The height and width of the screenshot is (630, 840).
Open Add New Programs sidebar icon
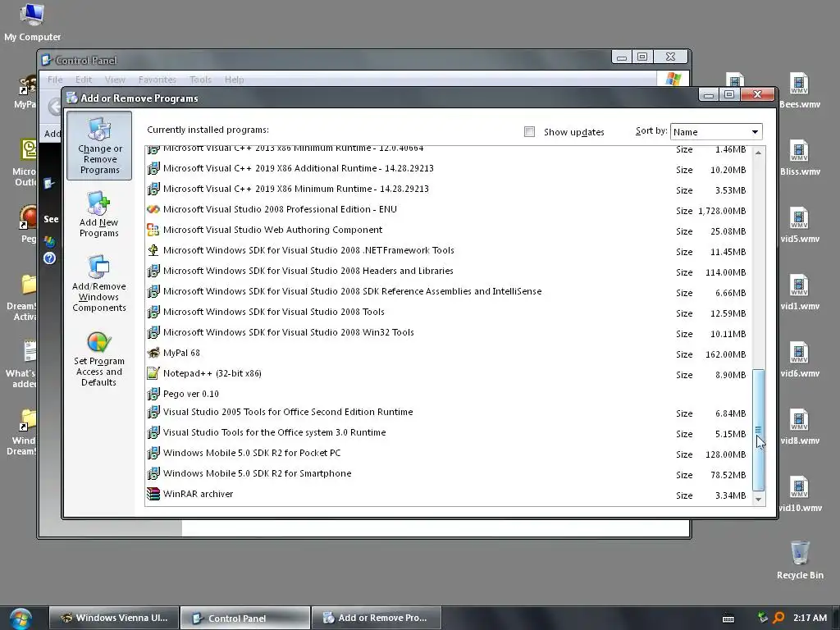click(99, 214)
